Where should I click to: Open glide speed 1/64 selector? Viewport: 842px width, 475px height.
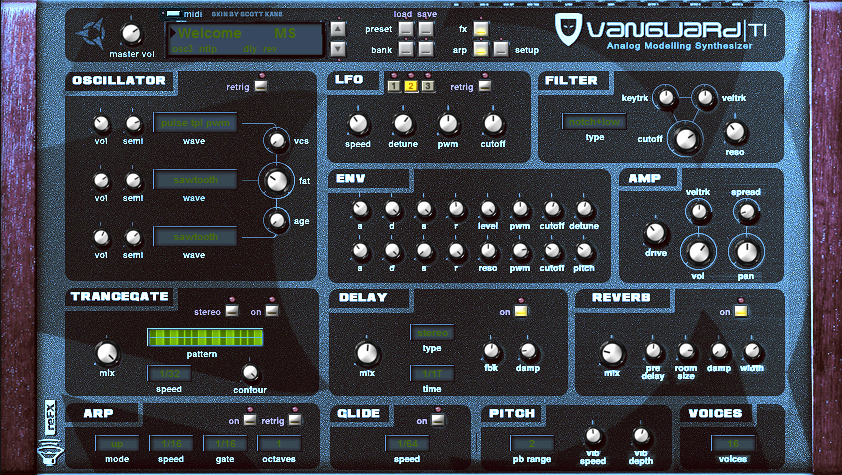pos(408,443)
